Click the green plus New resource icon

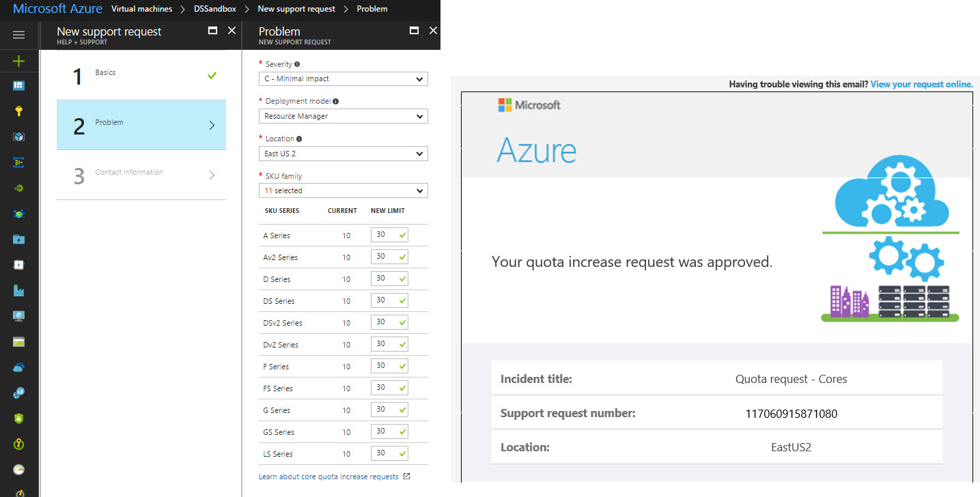coord(18,61)
